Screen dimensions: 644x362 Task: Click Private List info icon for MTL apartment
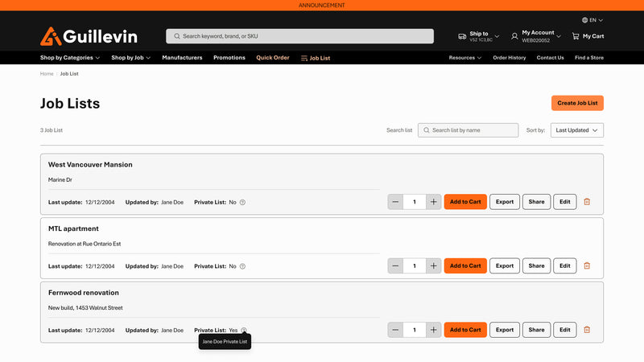242,266
